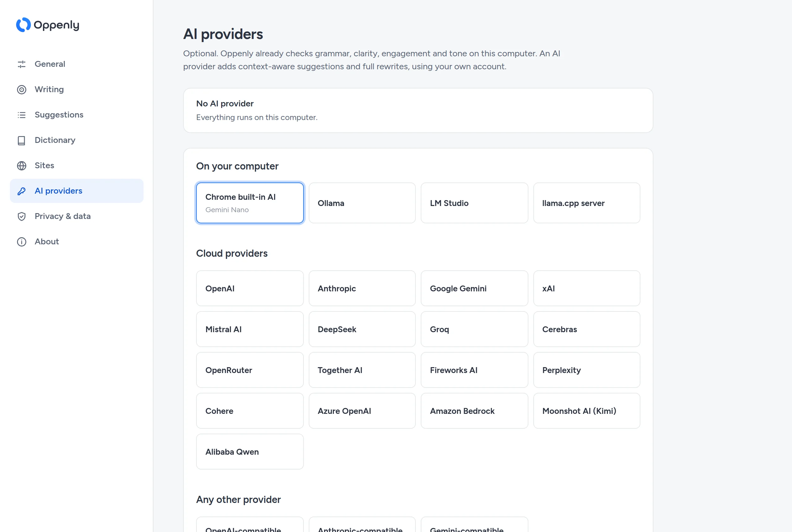Click the "Cloud providers" heading text
The image size is (792, 532).
tap(232, 253)
